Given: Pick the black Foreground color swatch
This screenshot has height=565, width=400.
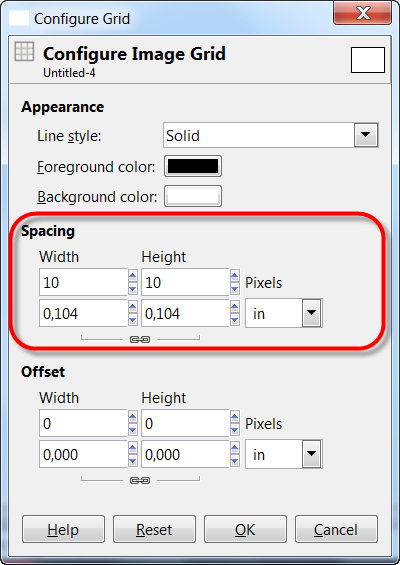Looking at the screenshot, I should (x=193, y=166).
